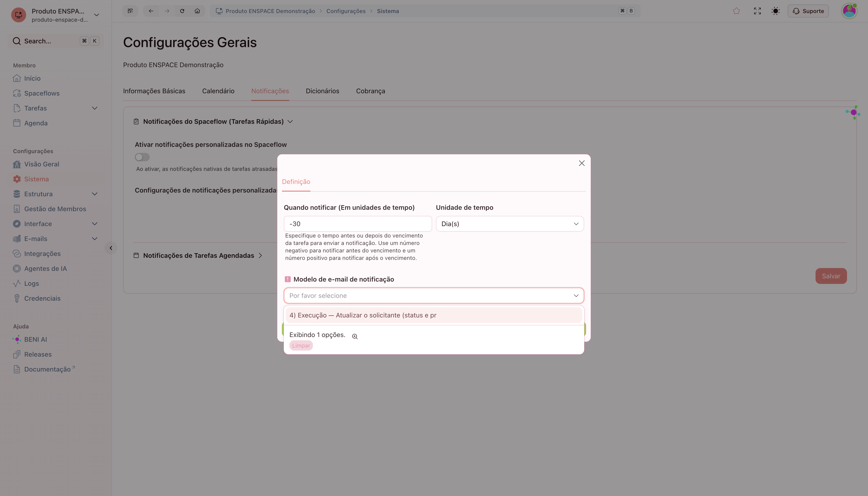
Task: Open the sidebar layout toggle icon
Action: [x=130, y=11]
